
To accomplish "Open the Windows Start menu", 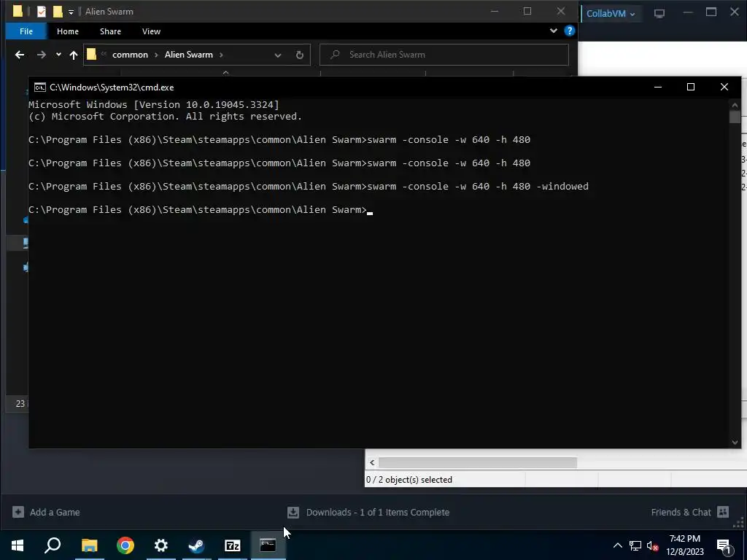I will pyautogui.click(x=18, y=545).
